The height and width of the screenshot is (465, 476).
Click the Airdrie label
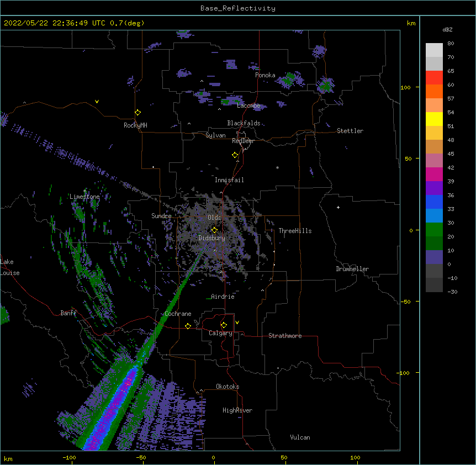coord(223,297)
